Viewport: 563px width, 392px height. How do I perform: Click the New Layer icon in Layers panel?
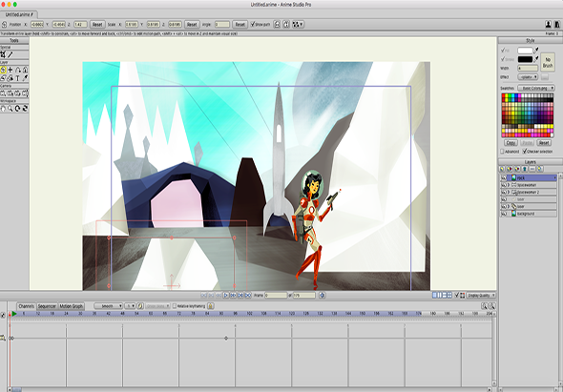[x=502, y=169]
